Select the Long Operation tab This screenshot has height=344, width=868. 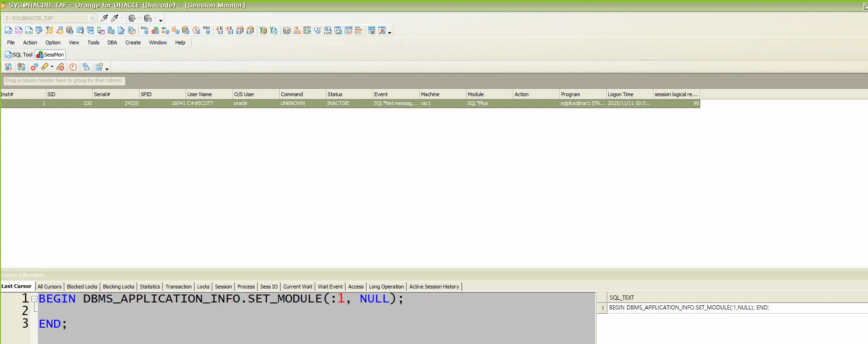point(386,287)
